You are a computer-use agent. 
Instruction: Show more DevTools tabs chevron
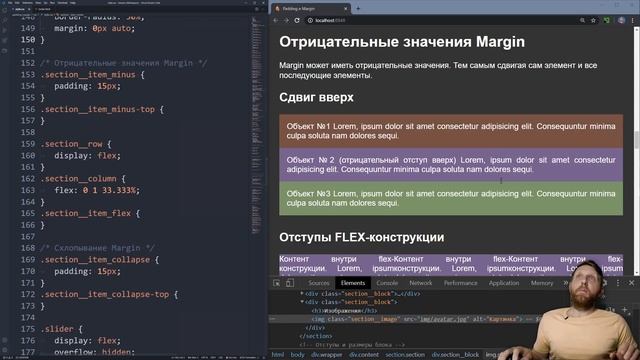566,283
